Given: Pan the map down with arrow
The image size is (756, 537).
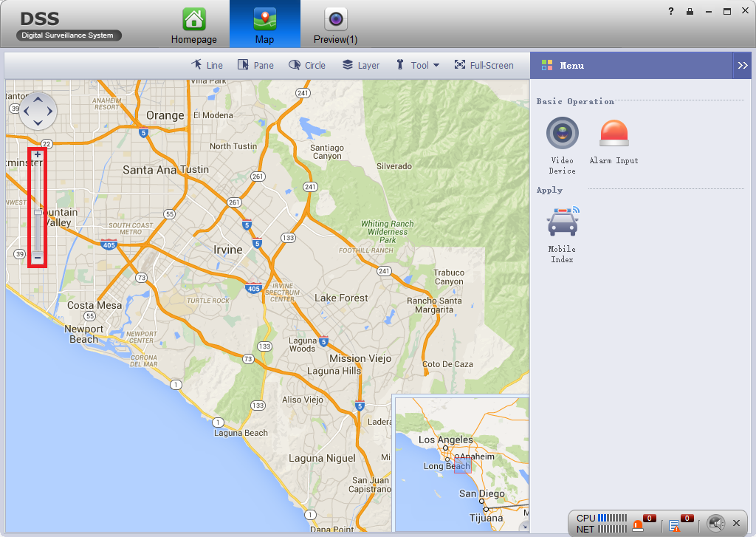Looking at the screenshot, I should [x=38, y=123].
